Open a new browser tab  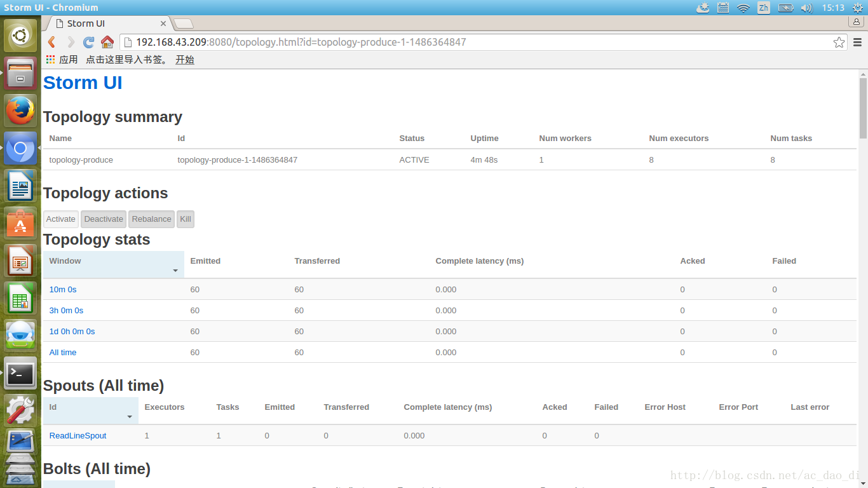[x=184, y=24]
